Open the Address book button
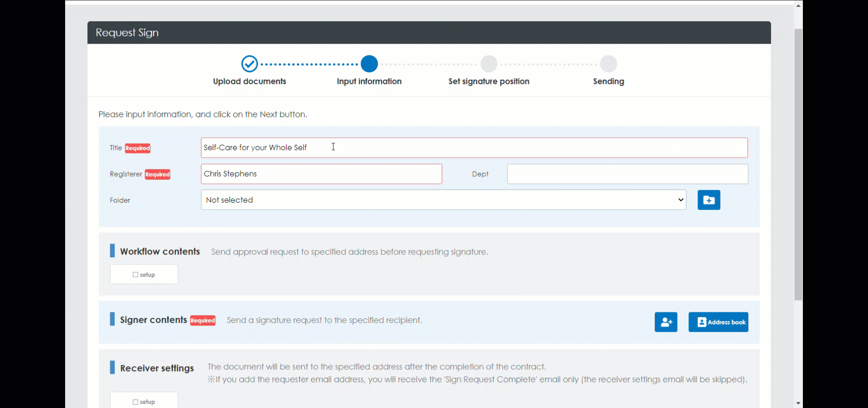Screen dimensions: 868x408 pos(718,322)
